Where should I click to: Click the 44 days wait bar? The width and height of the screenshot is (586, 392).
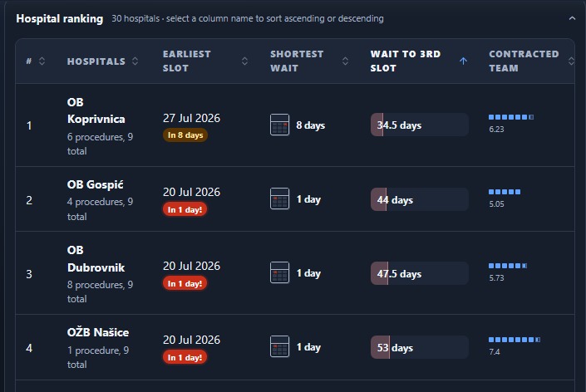[419, 199]
